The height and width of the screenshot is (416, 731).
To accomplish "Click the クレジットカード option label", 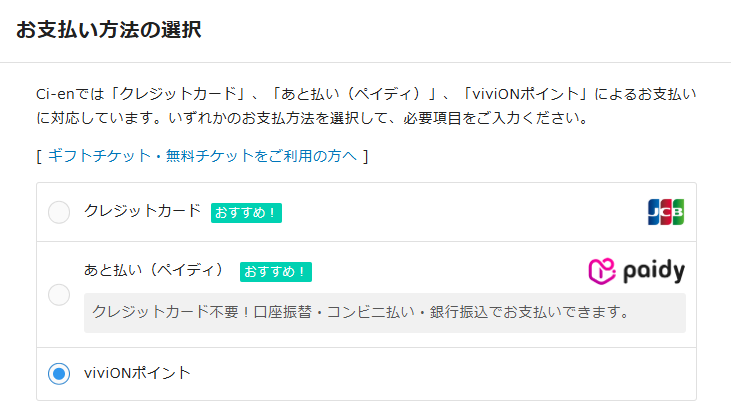I will (142, 211).
